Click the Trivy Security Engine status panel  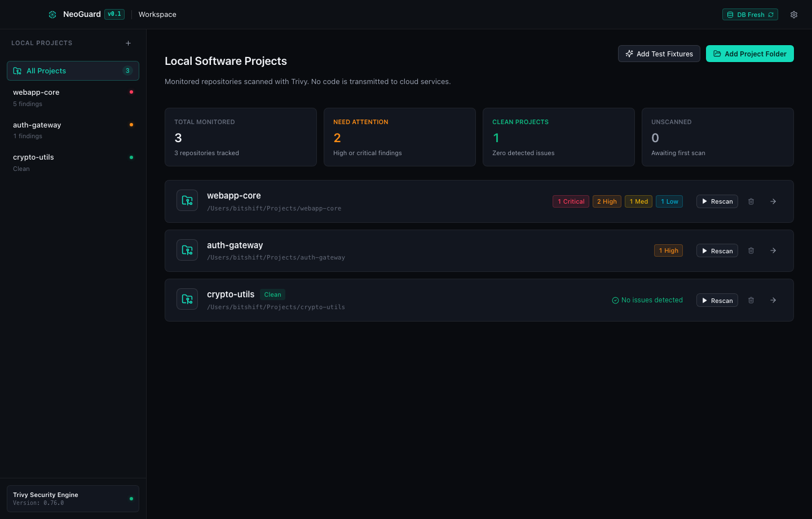[73, 499]
